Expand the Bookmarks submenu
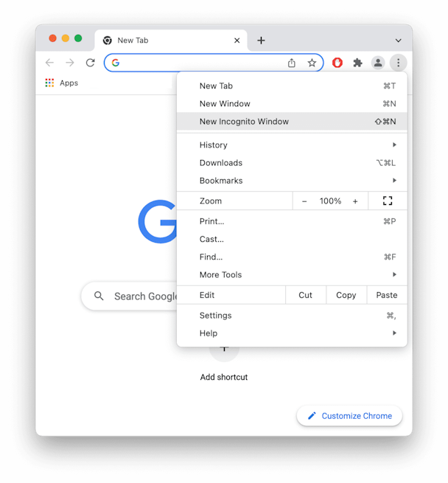 (292, 181)
